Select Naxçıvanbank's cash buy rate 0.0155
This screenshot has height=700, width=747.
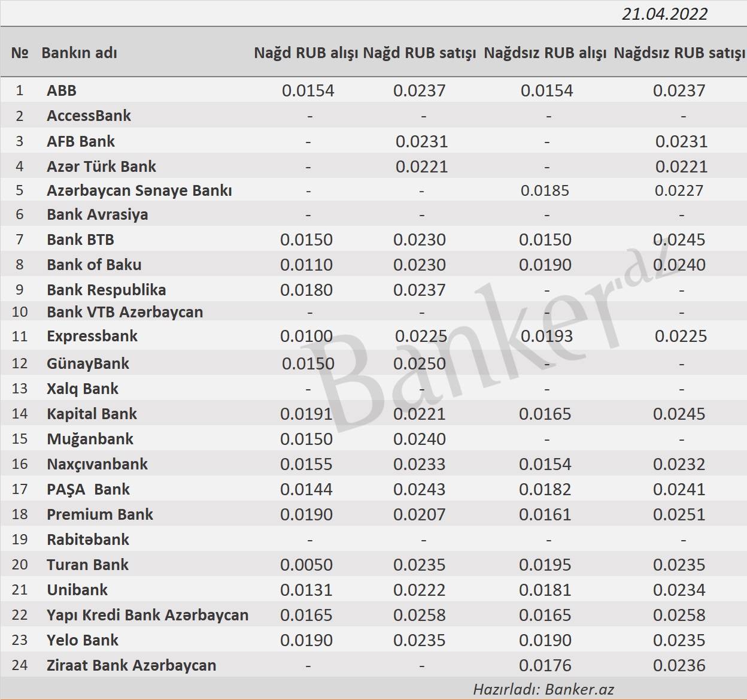point(306,464)
